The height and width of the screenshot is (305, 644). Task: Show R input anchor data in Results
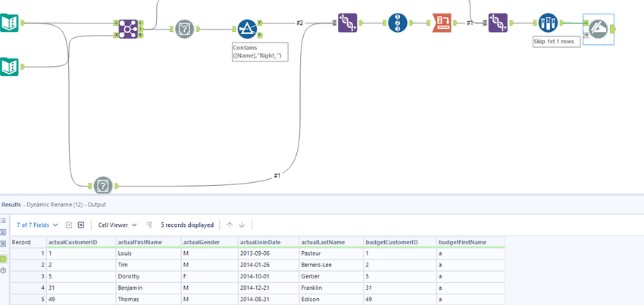point(3,244)
